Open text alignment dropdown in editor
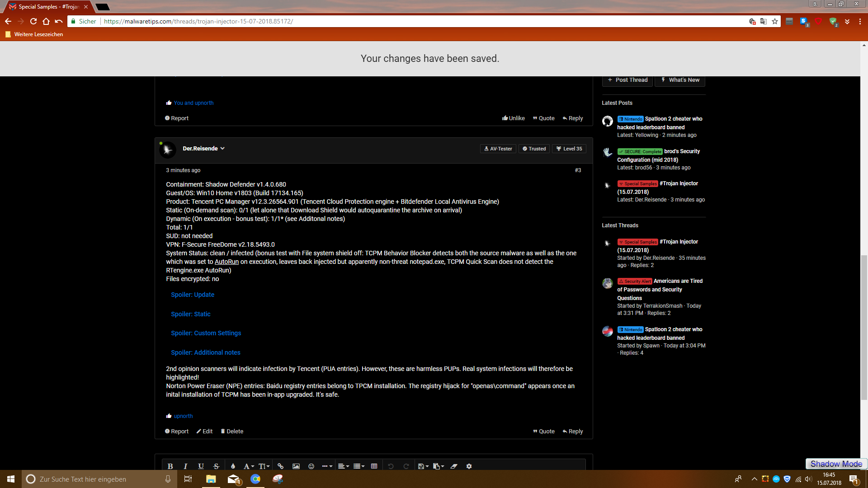 pos(343,466)
